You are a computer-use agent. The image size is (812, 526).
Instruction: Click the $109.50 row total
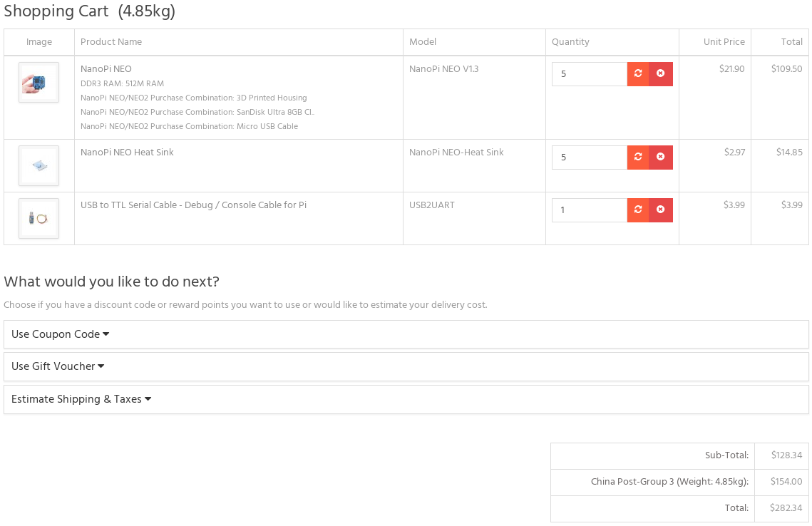pyautogui.click(x=786, y=69)
